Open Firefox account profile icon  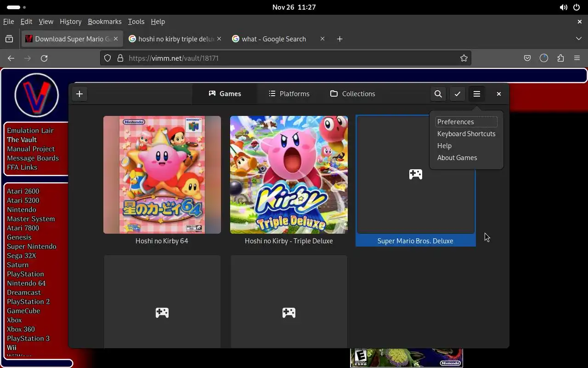[x=544, y=58]
